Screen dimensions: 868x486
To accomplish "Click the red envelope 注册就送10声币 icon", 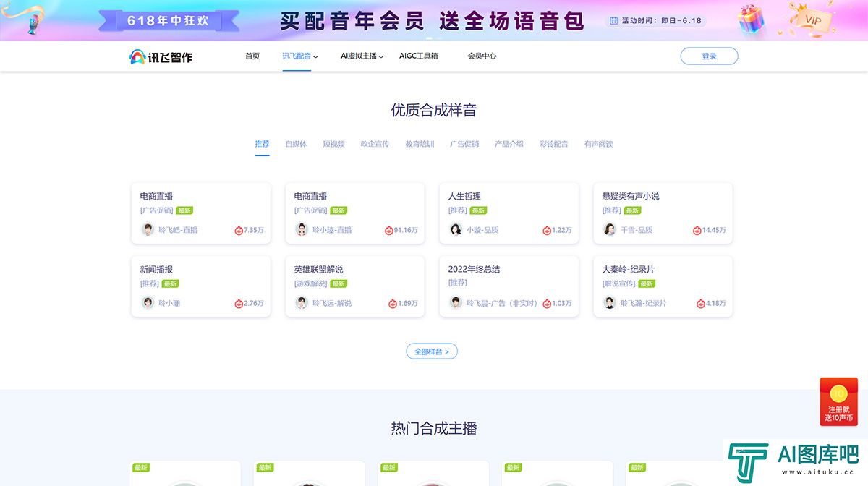I will [x=838, y=402].
